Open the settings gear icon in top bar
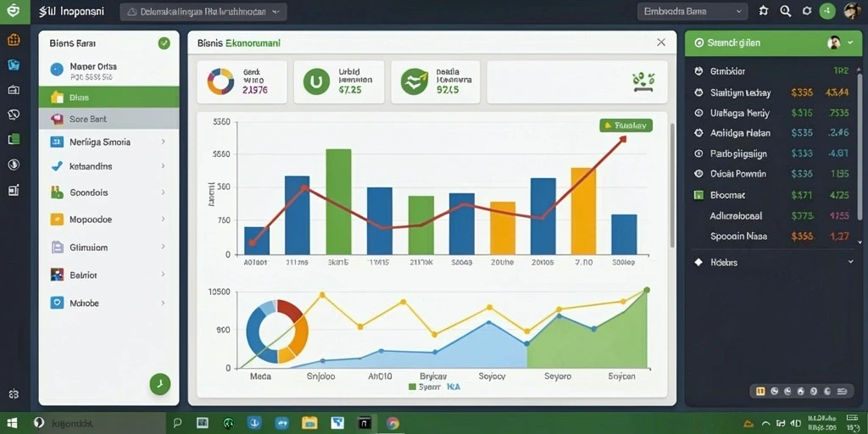 tap(807, 11)
